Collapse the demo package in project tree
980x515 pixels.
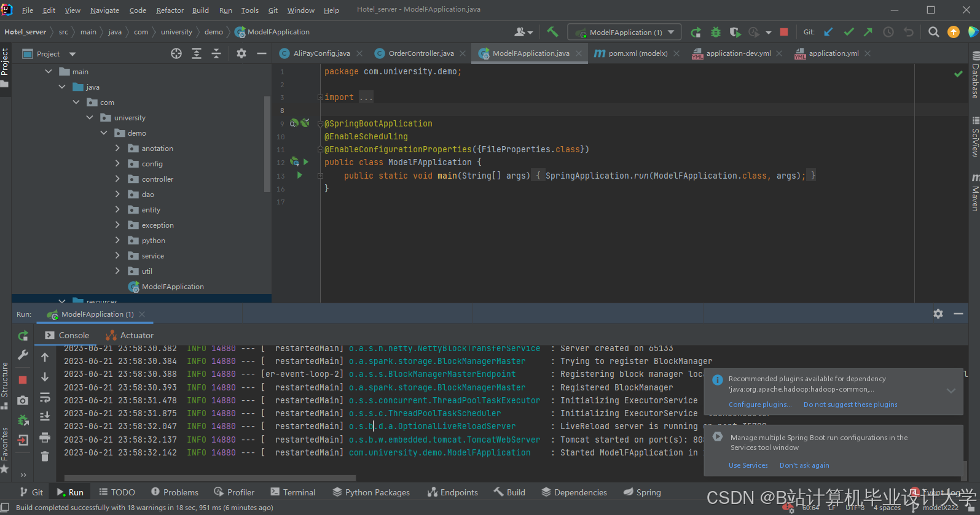(x=104, y=133)
